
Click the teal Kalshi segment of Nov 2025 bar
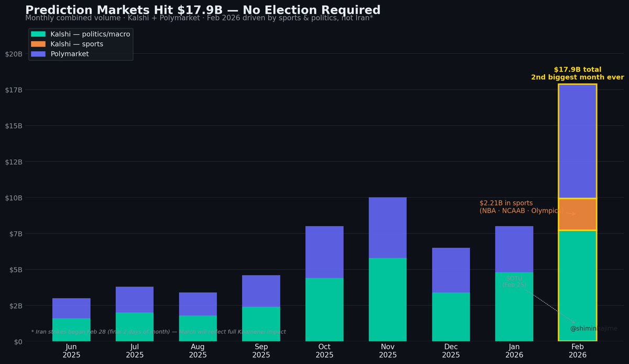pyautogui.click(x=388, y=300)
